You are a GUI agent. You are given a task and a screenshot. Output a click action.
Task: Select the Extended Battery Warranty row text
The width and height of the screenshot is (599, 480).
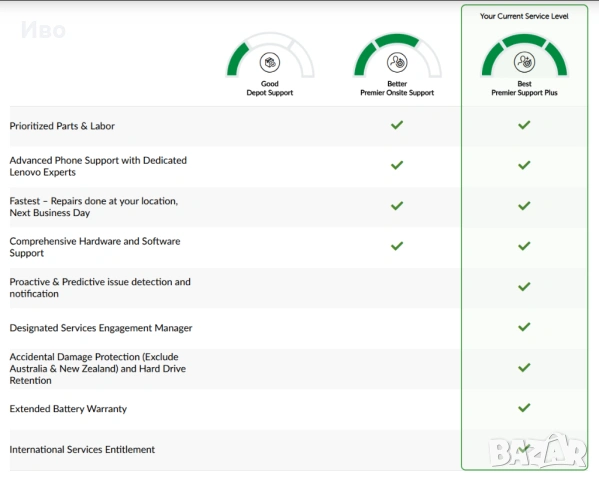pos(68,409)
